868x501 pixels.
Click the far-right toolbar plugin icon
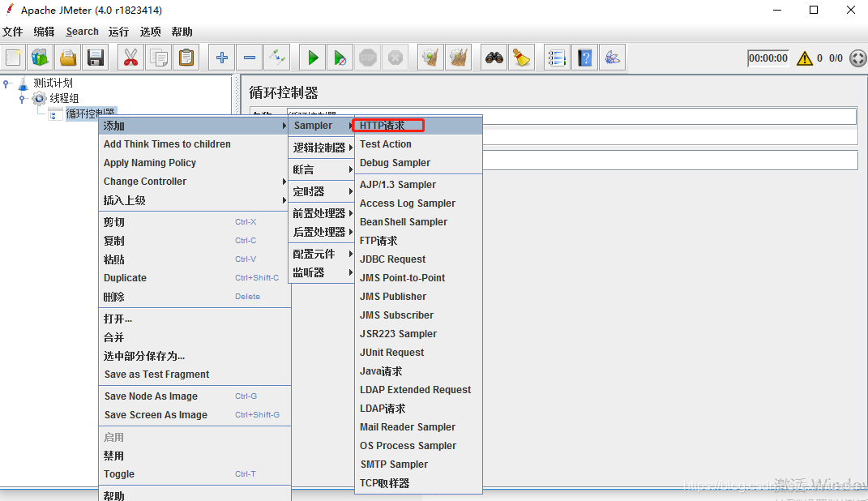click(612, 58)
